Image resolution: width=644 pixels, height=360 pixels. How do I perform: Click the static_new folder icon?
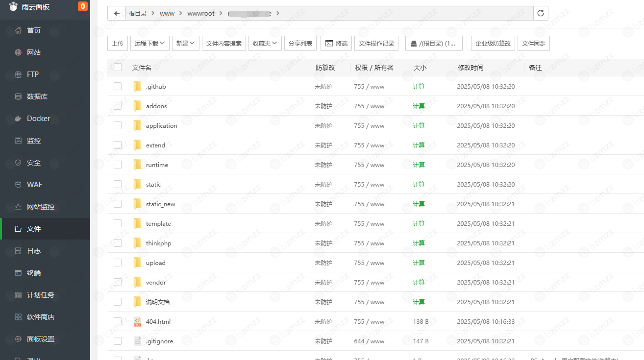point(137,204)
